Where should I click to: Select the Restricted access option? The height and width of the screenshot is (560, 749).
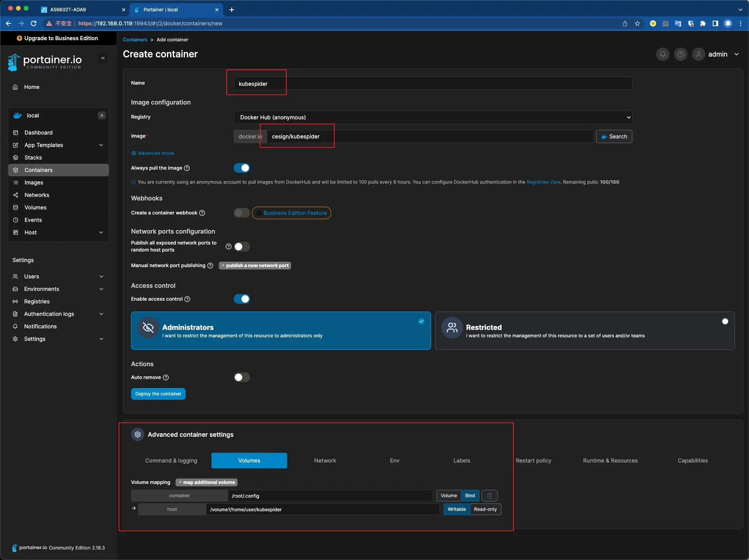click(585, 331)
